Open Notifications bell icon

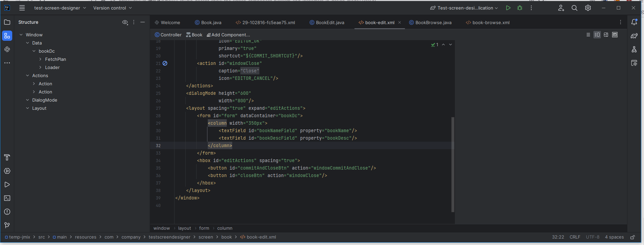coord(634,22)
